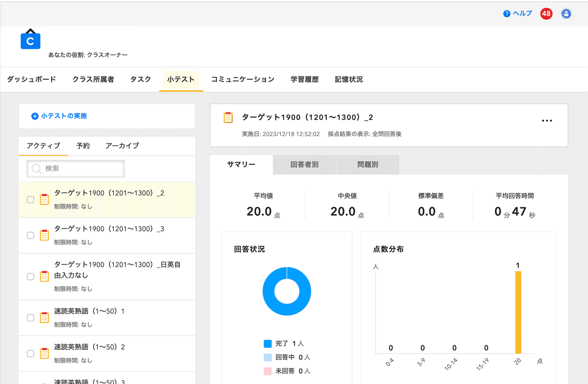588x384 pixels.
Task: Tick the checkbox for 速読英熟語（1〜50）2
Action: (30, 354)
